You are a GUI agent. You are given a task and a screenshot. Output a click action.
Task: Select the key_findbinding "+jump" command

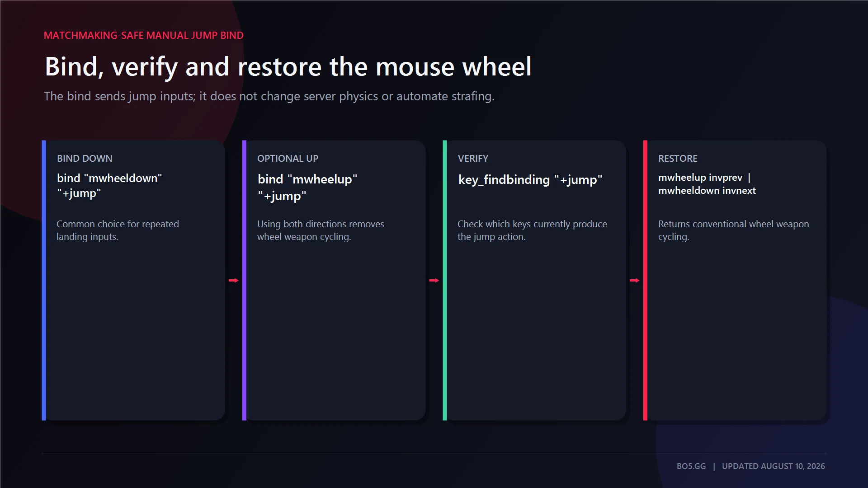pyautogui.click(x=530, y=180)
